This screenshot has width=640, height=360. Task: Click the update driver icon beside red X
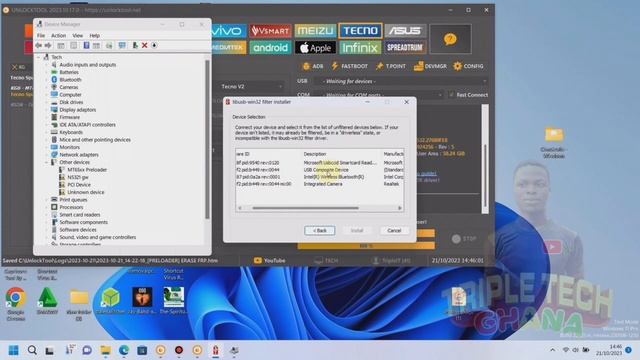coord(135,45)
